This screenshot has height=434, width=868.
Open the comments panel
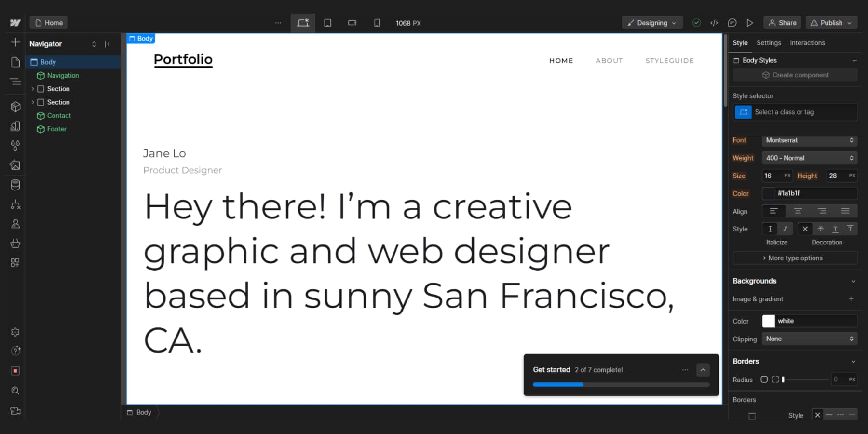(732, 23)
